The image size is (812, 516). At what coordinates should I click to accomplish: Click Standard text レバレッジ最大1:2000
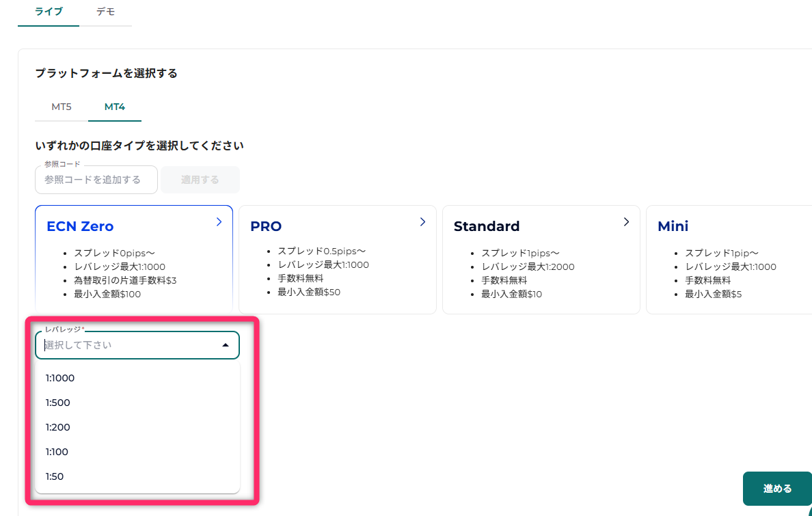click(x=528, y=267)
